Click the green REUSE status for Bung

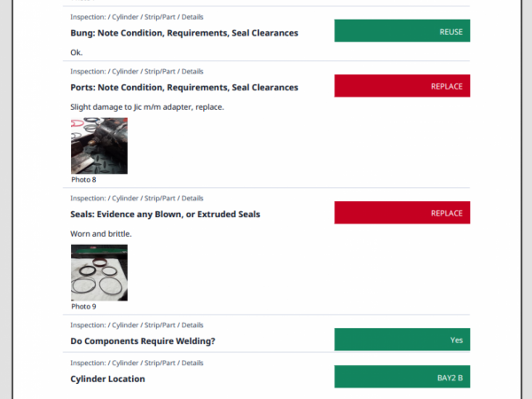(x=402, y=31)
